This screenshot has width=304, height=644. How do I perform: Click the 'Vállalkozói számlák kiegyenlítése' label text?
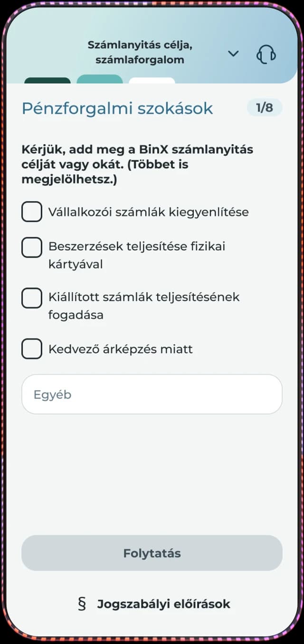click(x=148, y=212)
